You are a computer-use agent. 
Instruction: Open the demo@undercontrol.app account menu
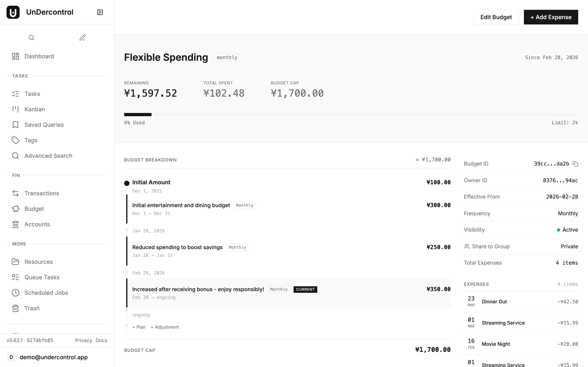(x=53, y=357)
